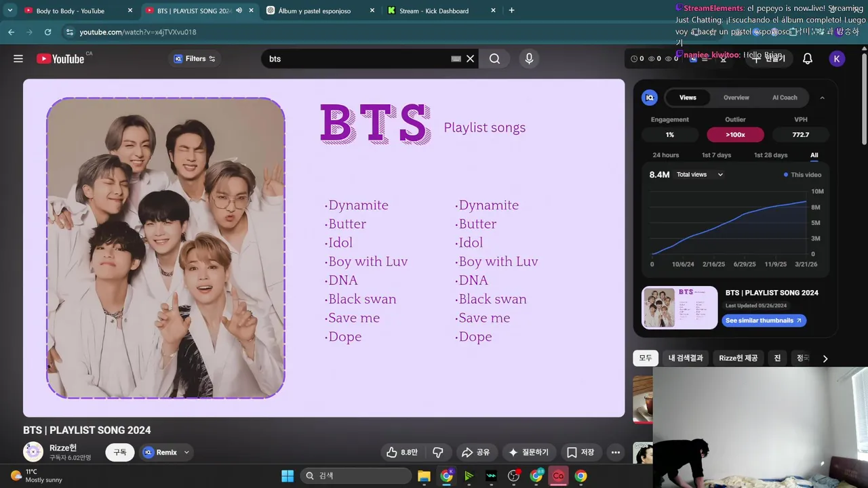Select the 1st 28 days range
Image resolution: width=868 pixels, height=488 pixels.
771,155
